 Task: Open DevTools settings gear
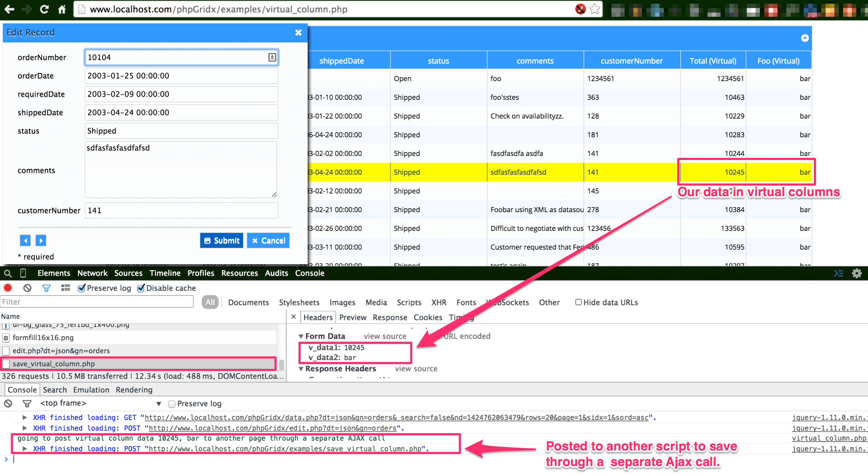click(x=857, y=273)
